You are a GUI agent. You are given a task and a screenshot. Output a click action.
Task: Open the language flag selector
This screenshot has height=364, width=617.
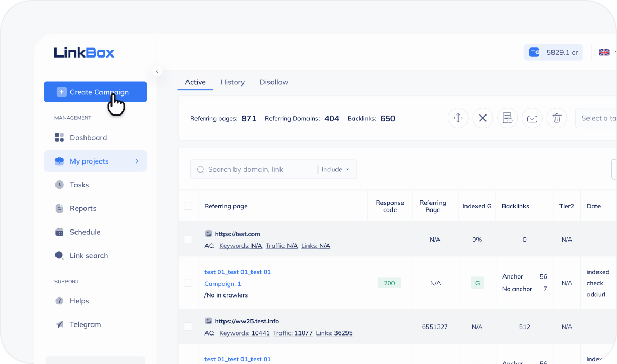point(604,52)
